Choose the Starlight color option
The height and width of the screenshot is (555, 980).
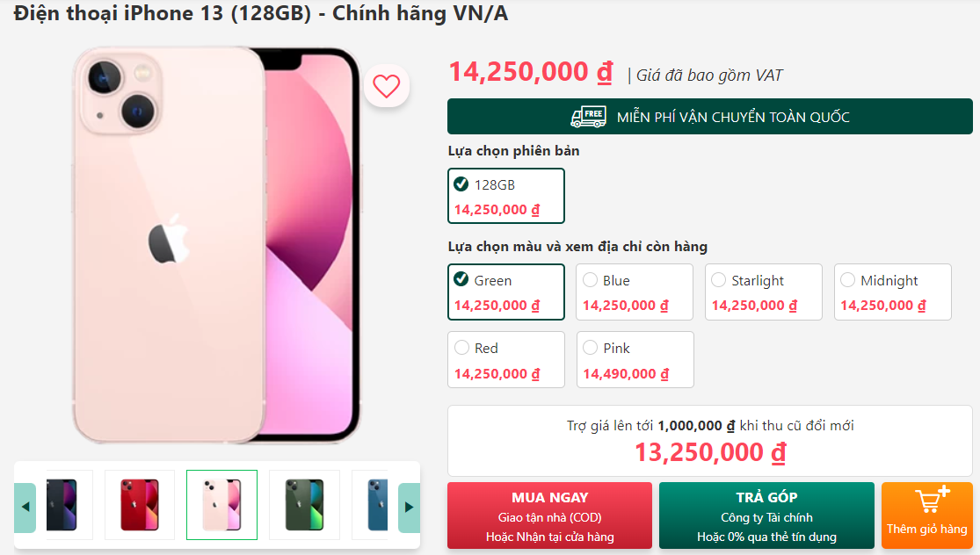coord(764,292)
